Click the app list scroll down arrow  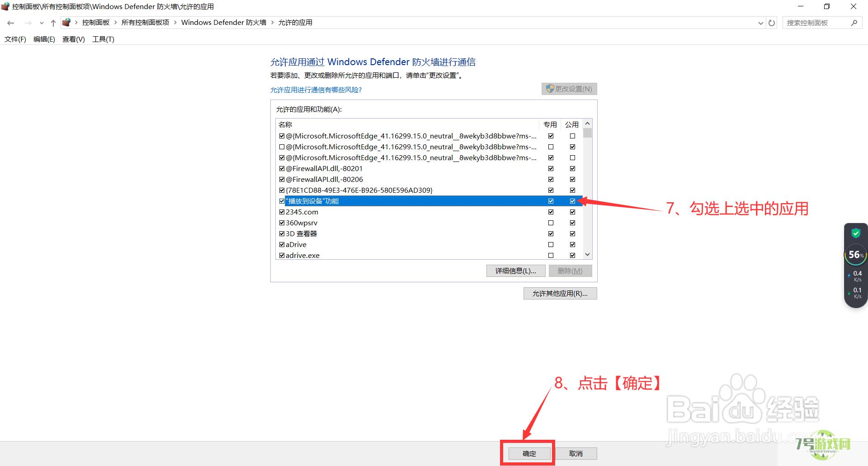(587, 255)
